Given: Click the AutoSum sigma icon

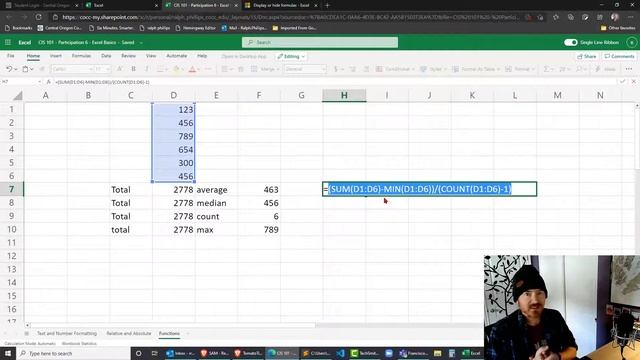Looking at the screenshot, I should 546,69.
